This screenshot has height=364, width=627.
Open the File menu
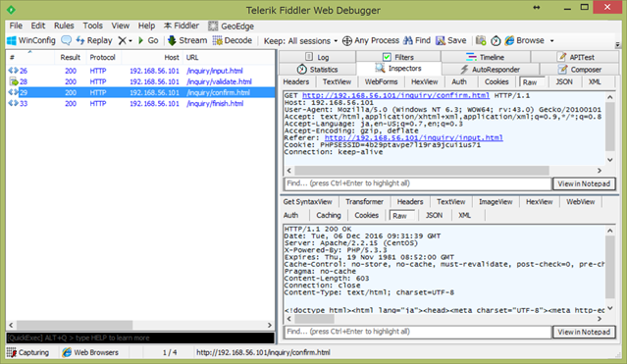pos(16,26)
